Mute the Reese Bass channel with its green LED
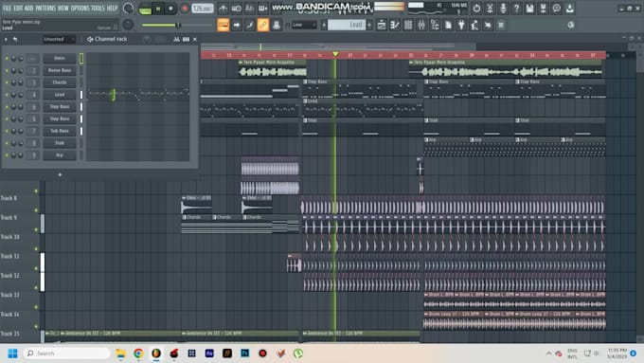This screenshot has height=363, width=644. click(x=7, y=70)
